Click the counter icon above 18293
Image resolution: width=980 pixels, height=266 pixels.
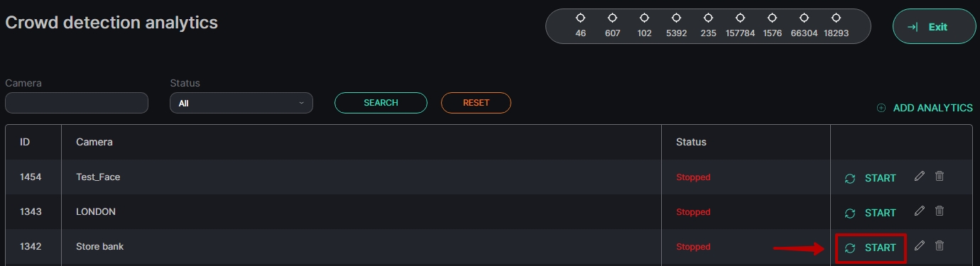[x=836, y=18]
